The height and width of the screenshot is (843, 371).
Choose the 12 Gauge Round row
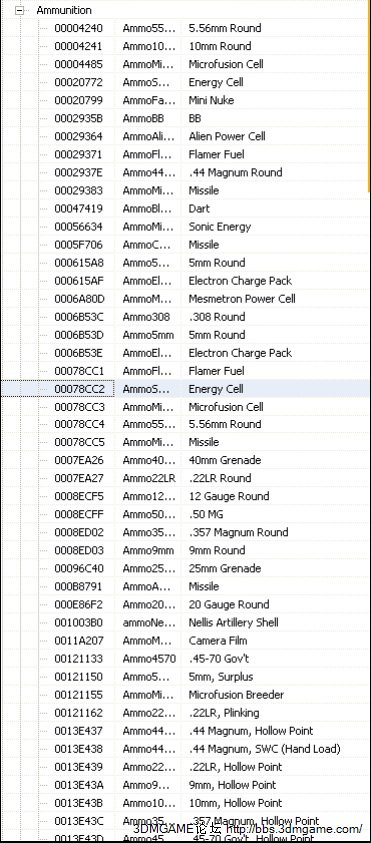pyautogui.click(x=184, y=496)
